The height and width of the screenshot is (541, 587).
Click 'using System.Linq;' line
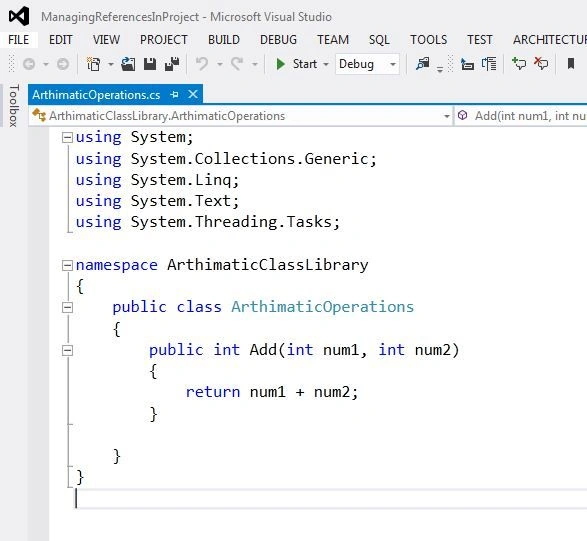(x=157, y=180)
